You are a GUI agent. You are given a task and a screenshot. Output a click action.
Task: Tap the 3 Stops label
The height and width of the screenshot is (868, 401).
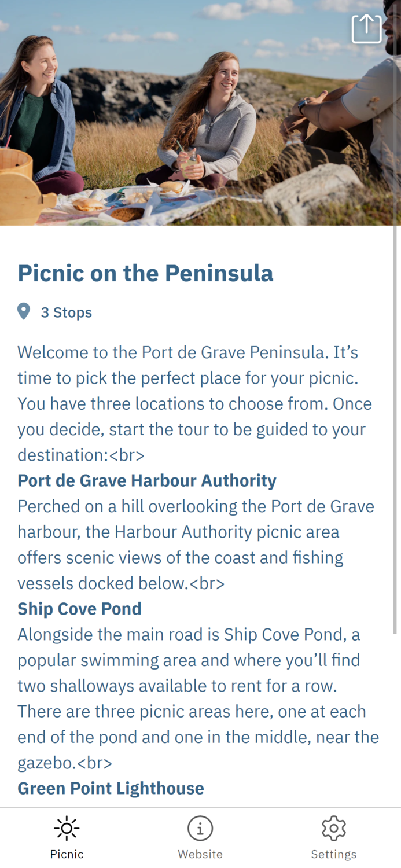pyautogui.click(x=66, y=312)
